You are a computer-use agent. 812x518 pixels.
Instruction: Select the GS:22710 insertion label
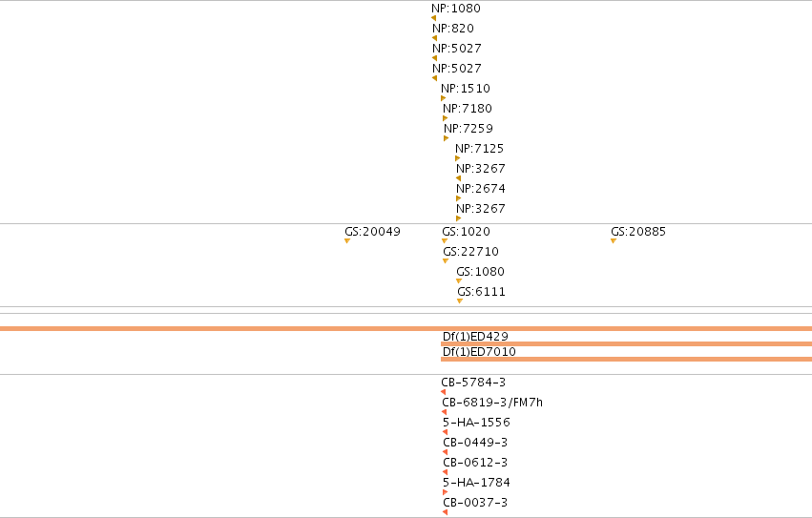click(470, 252)
